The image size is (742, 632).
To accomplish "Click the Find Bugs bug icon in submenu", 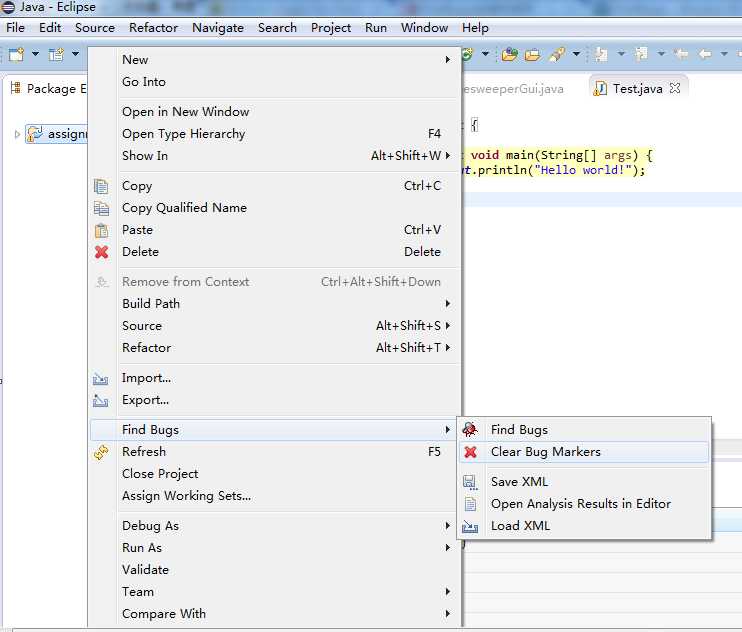I will tap(470, 430).
